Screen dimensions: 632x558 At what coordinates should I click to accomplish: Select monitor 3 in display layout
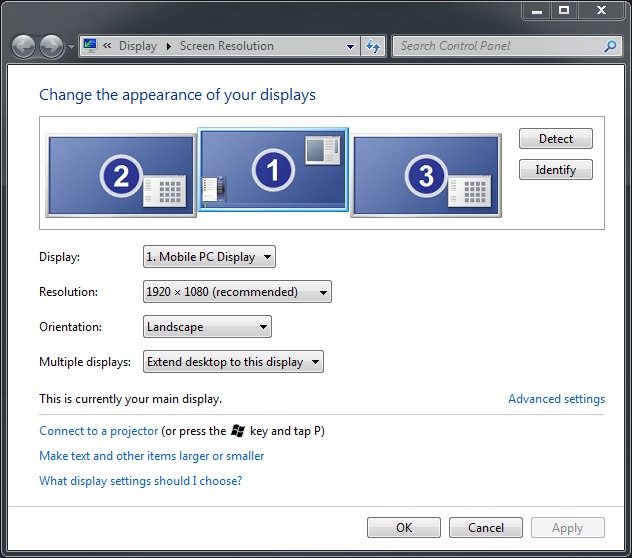[426, 176]
